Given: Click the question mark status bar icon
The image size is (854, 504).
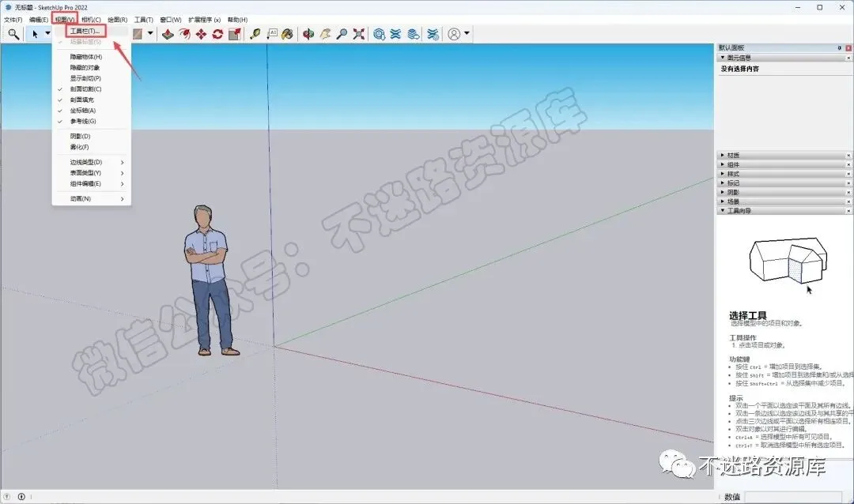Looking at the screenshot, I should point(7,496).
